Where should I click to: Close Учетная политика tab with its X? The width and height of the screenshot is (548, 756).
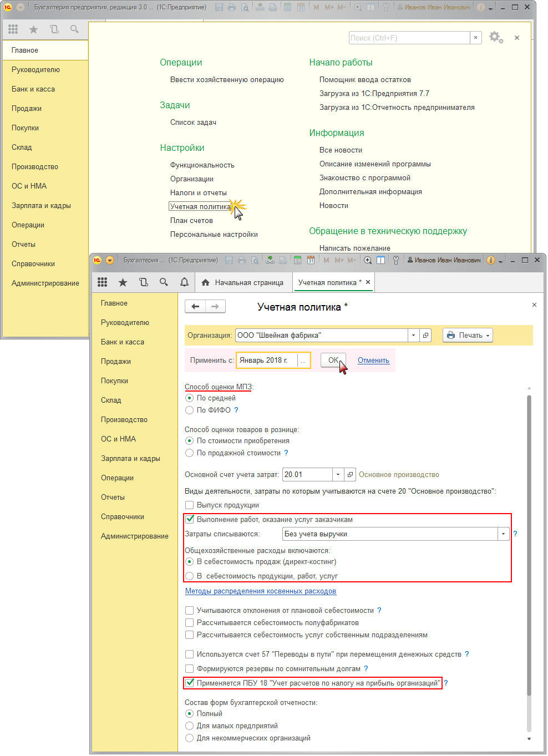tap(368, 282)
